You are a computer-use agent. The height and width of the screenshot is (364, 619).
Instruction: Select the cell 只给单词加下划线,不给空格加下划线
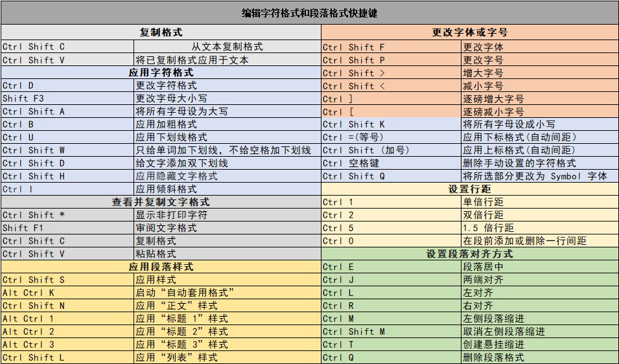228,150
